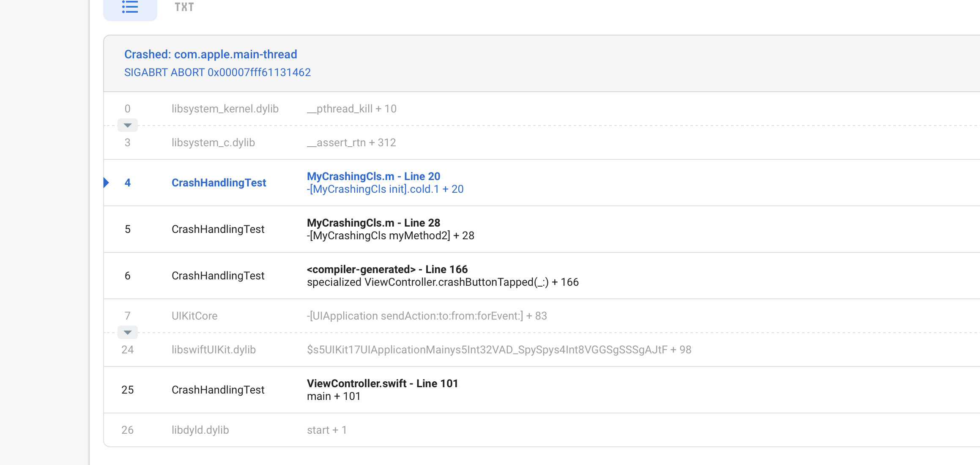This screenshot has height=465, width=980.
Task: Click libswiftUIKit.dylib frame 24
Action: click(x=214, y=350)
